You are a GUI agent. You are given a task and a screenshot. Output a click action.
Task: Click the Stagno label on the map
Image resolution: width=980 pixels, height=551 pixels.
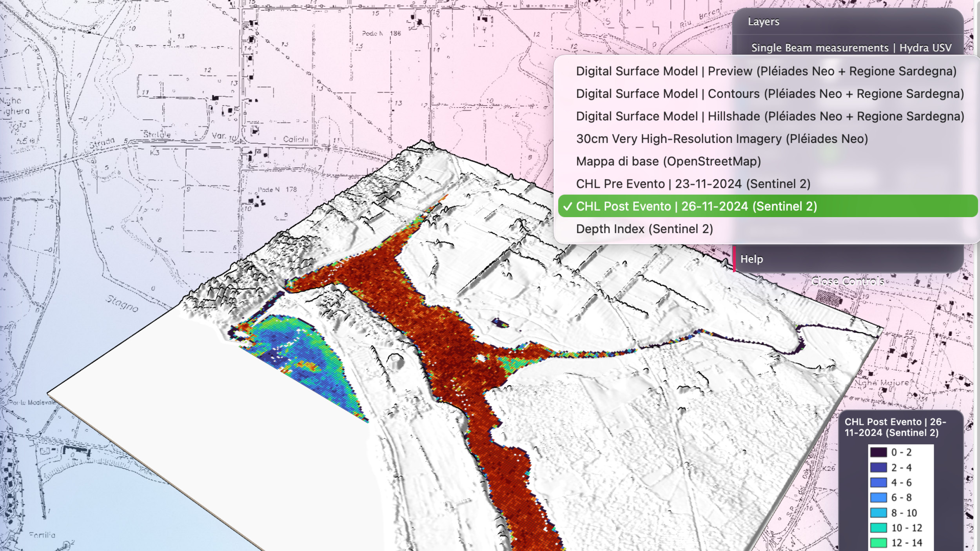(x=122, y=304)
